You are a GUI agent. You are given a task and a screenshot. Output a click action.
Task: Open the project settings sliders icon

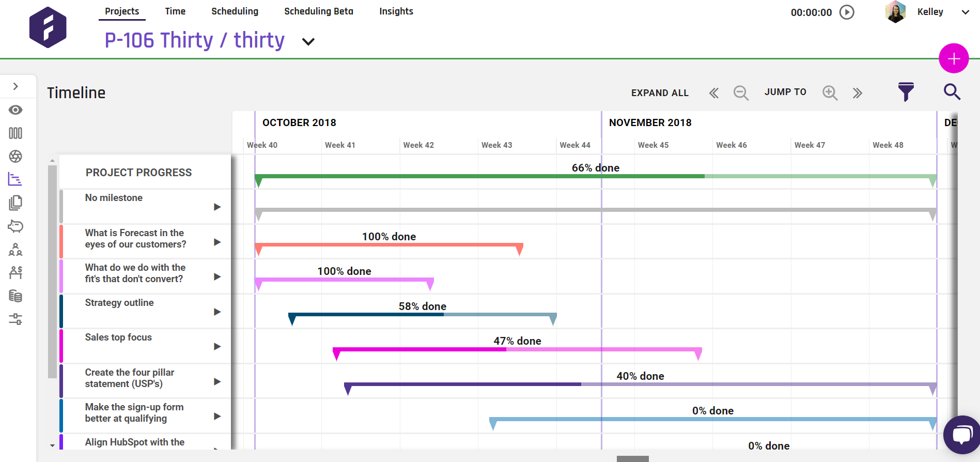click(x=15, y=319)
